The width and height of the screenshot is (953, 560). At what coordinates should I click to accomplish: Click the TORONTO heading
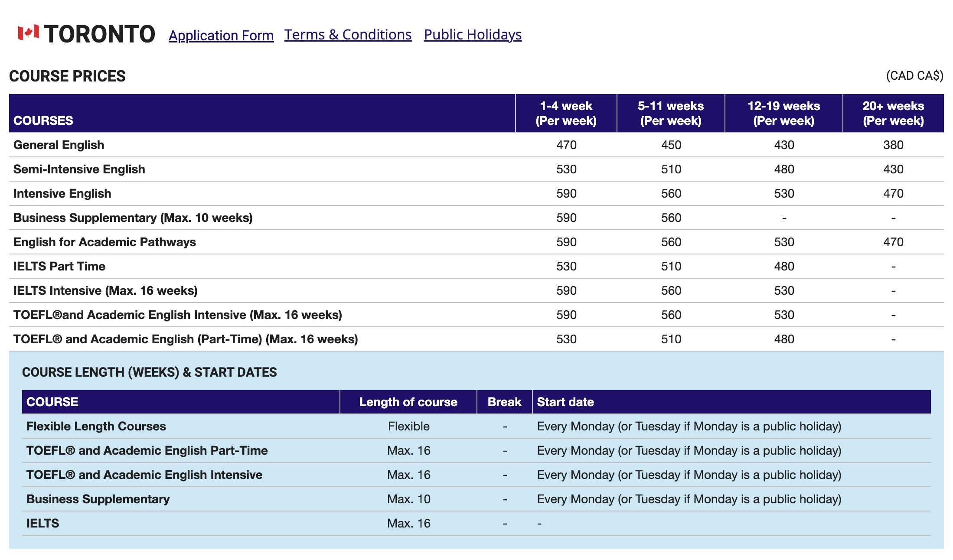(x=99, y=34)
